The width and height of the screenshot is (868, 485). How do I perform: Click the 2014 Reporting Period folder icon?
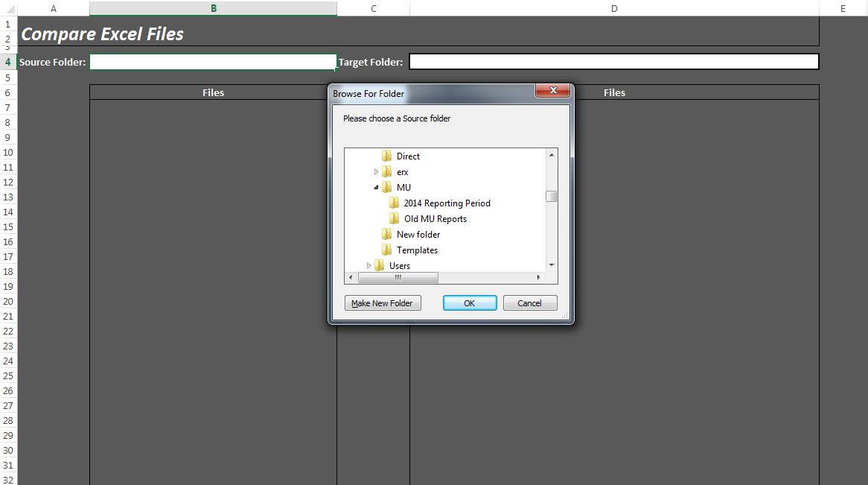point(394,203)
